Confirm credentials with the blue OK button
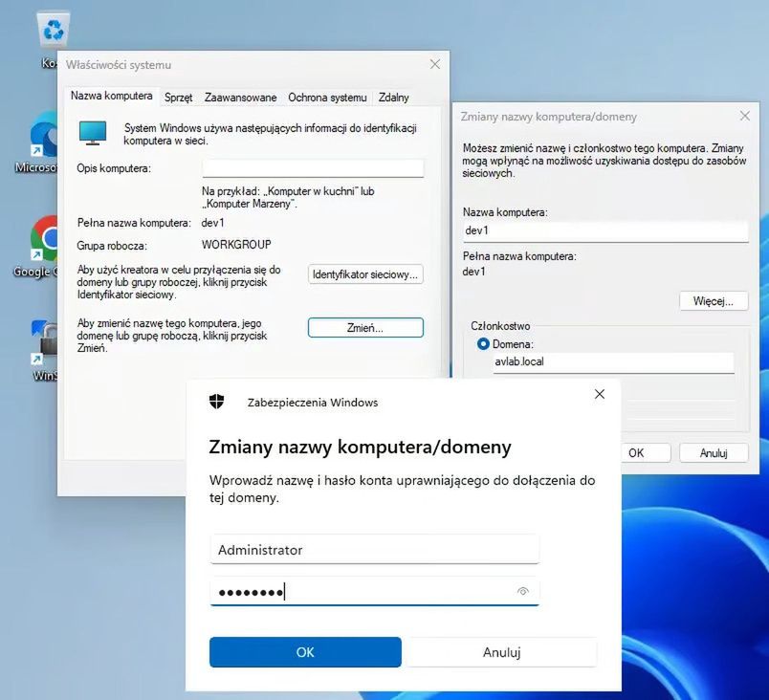 click(305, 652)
